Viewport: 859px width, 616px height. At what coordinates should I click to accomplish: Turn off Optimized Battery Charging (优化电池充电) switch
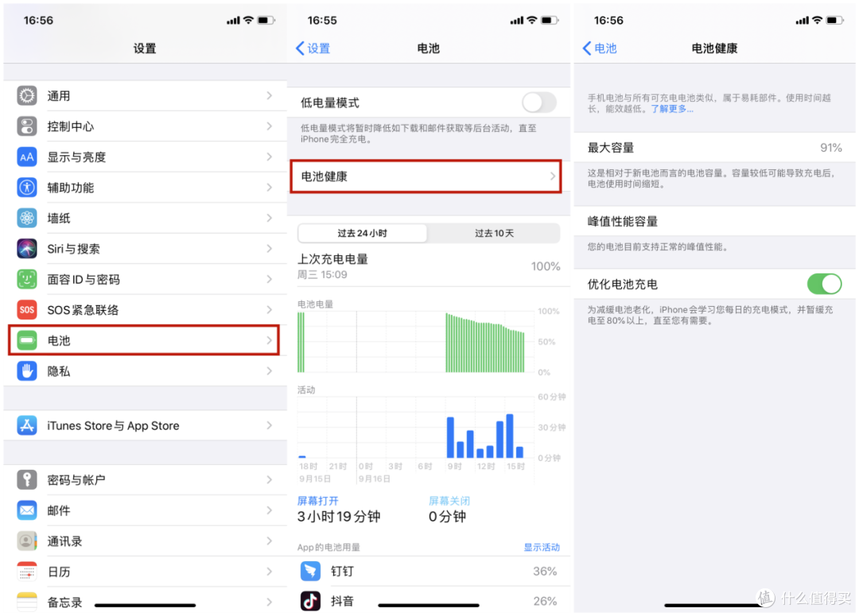(x=824, y=285)
